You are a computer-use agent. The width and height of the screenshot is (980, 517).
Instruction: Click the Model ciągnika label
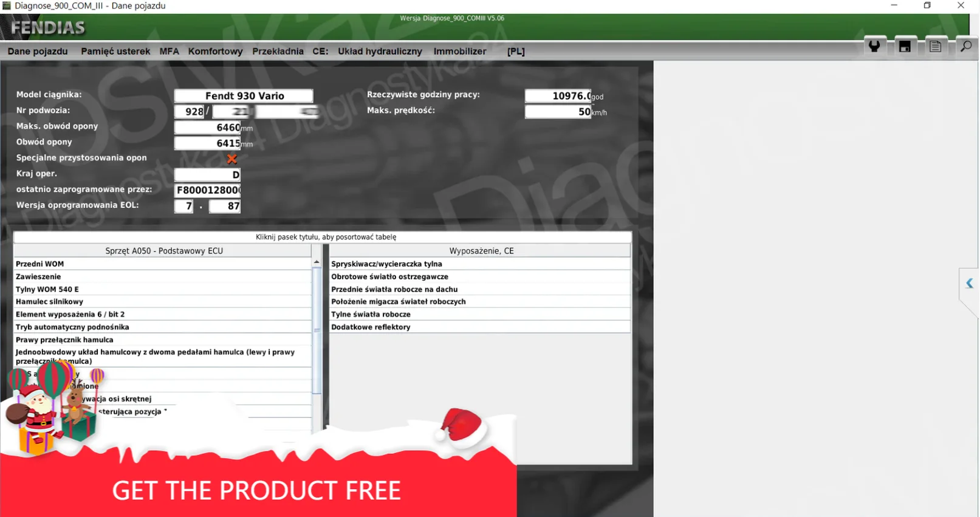(49, 95)
